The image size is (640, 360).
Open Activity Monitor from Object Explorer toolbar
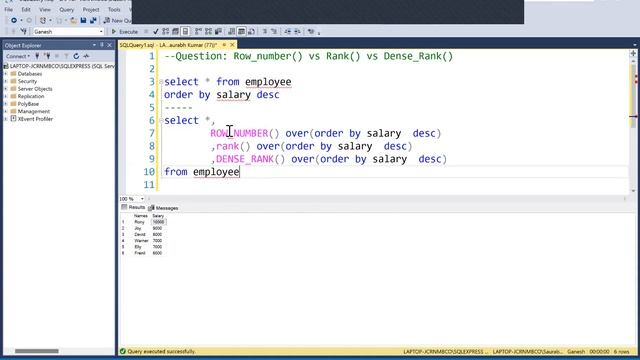point(86,56)
